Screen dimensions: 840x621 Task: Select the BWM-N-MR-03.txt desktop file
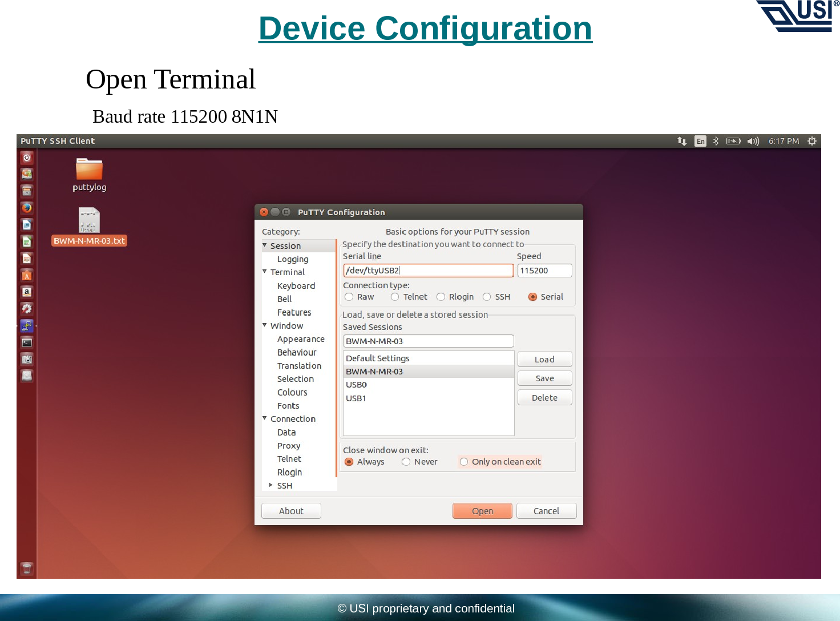coord(89,227)
